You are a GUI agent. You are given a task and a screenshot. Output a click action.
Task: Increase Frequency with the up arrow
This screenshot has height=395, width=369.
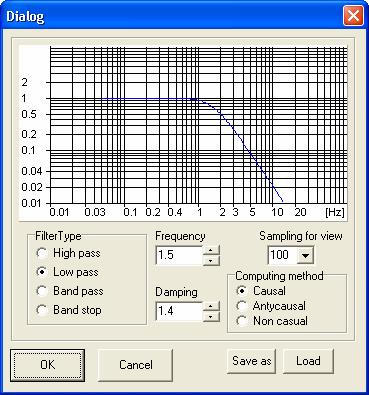[x=211, y=250]
